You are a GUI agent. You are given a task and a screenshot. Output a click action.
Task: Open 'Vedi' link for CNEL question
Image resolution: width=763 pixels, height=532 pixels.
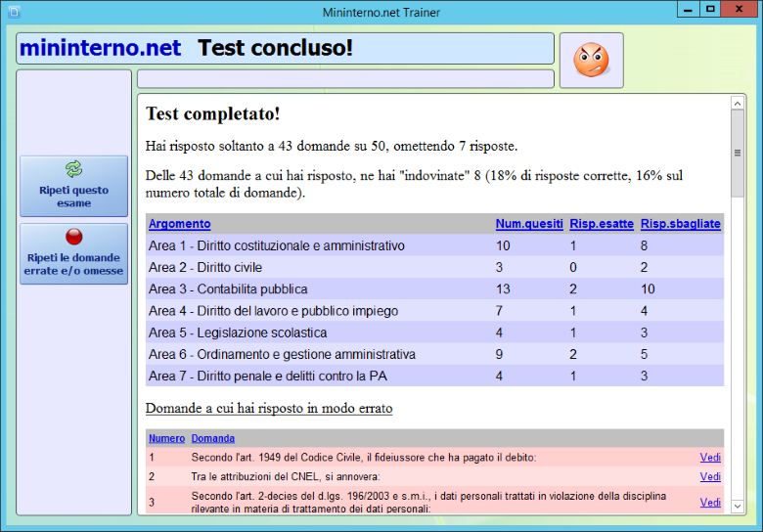click(710, 476)
